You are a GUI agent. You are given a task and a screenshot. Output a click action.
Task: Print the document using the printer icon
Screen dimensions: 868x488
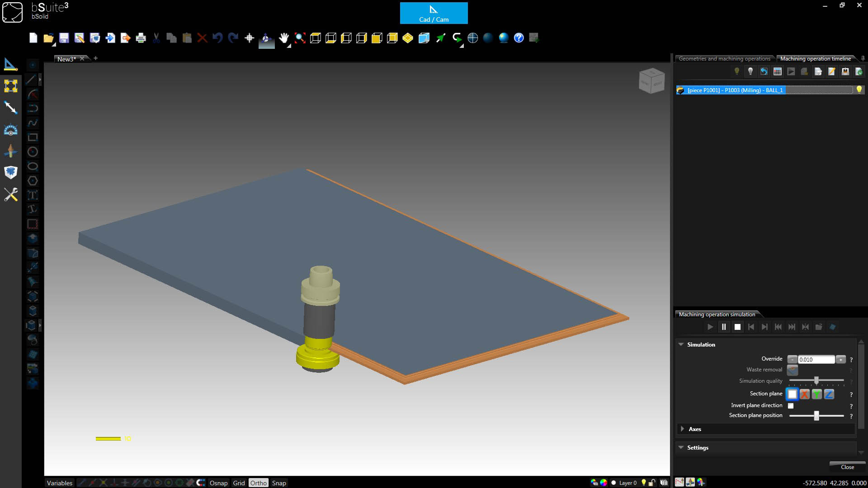tap(141, 38)
